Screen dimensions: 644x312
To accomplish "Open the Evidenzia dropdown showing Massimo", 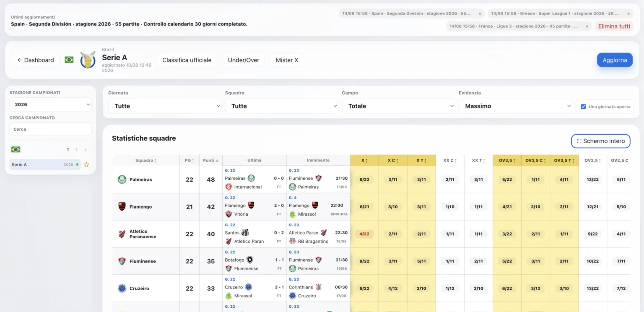I will coord(516,106).
